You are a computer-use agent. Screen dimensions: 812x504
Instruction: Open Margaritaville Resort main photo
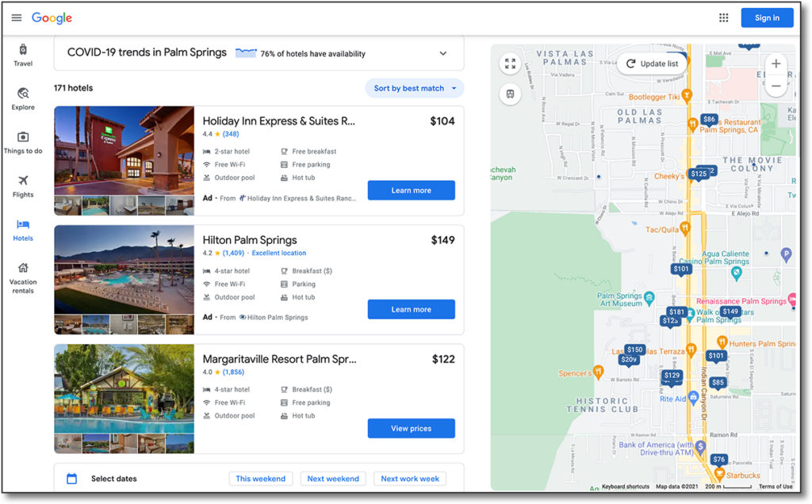(x=124, y=388)
